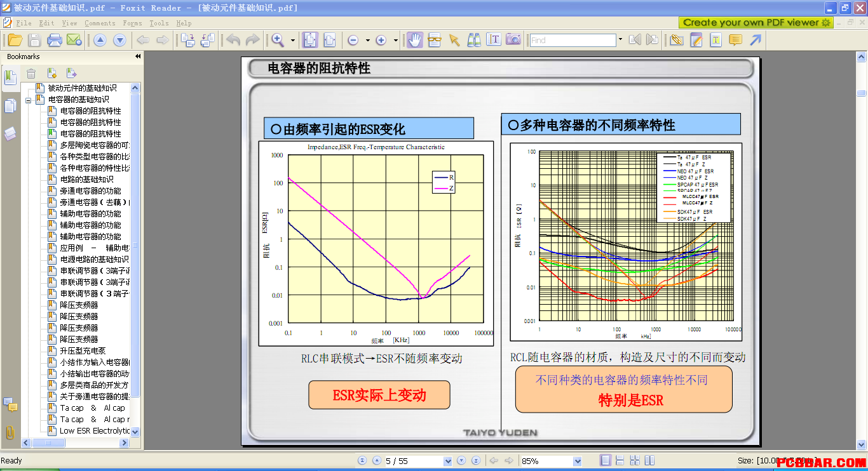Select the blue Arrow drawing tool
Image resolution: width=868 pixels, height=471 pixels.
755,40
